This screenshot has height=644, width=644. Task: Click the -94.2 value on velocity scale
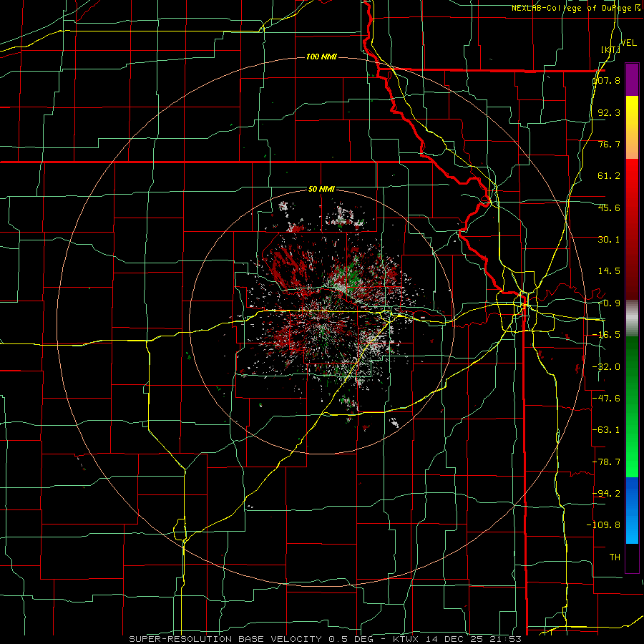pyautogui.click(x=607, y=493)
